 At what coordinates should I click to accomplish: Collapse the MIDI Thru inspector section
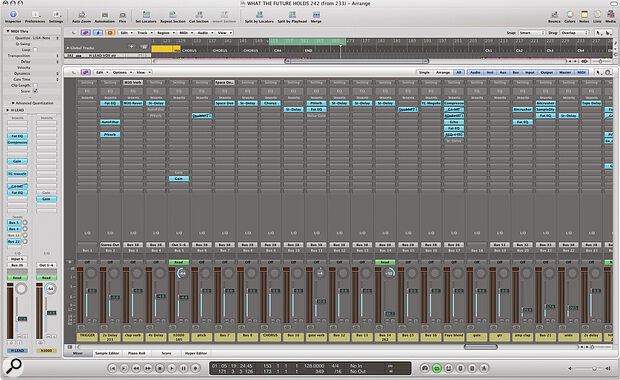[8, 31]
